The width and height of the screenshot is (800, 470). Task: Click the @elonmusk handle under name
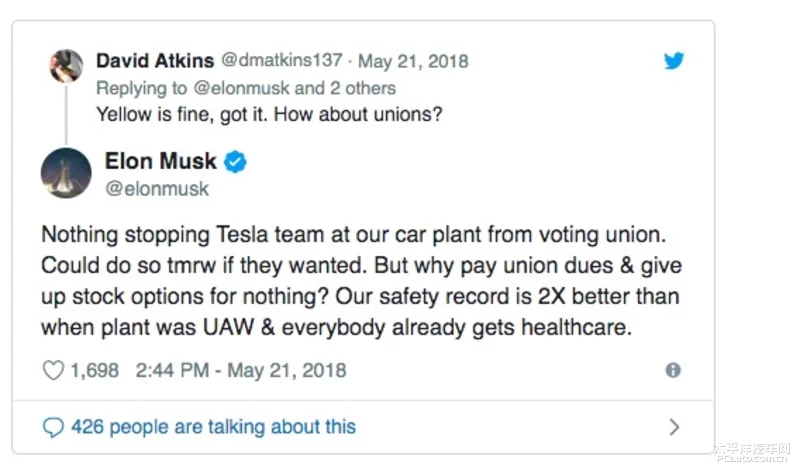click(157, 189)
